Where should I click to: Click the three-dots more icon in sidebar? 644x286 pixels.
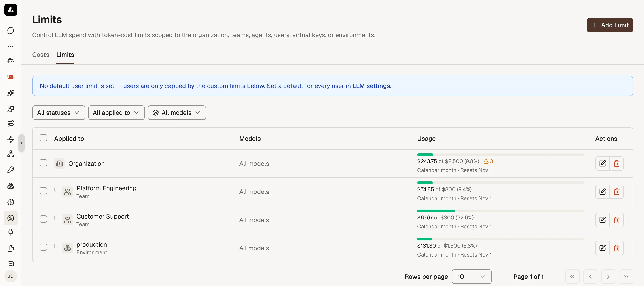11,46
